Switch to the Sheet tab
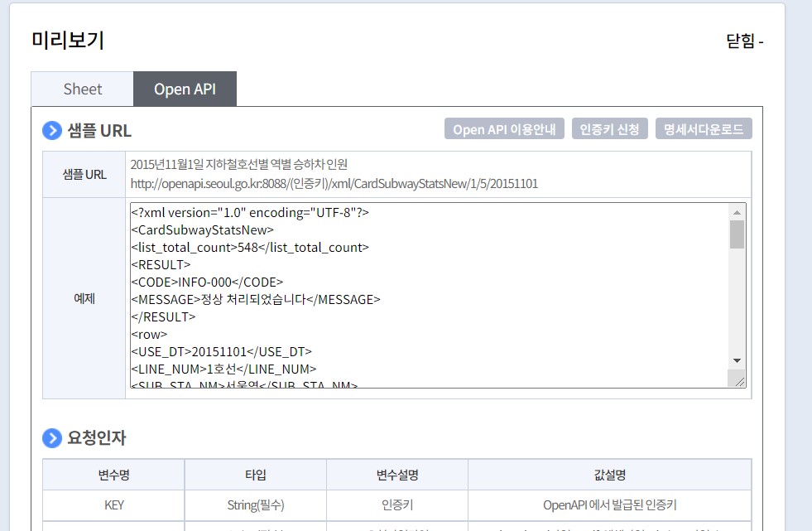 82,89
